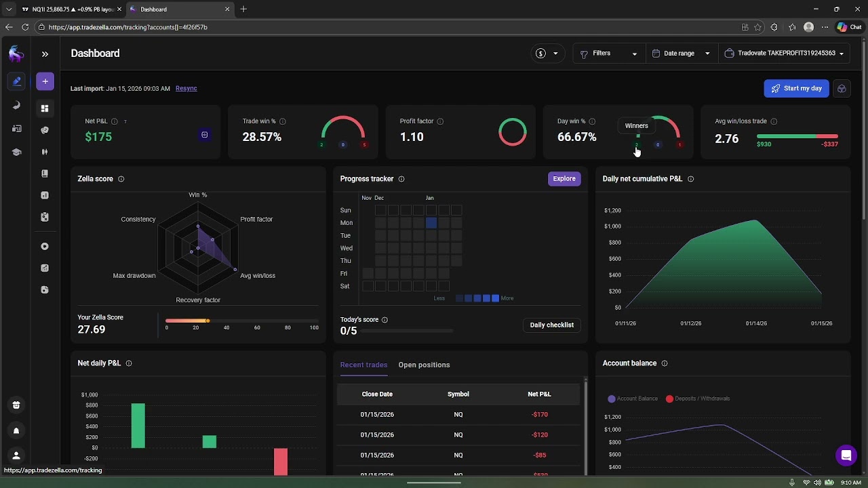Open the Filters dropdown
This screenshot has height=488, width=868.
(x=609, y=54)
